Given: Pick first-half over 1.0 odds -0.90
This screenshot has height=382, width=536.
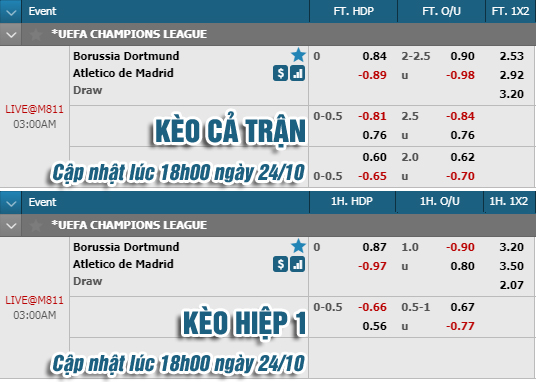Looking at the screenshot, I should click(x=460, y=247).
